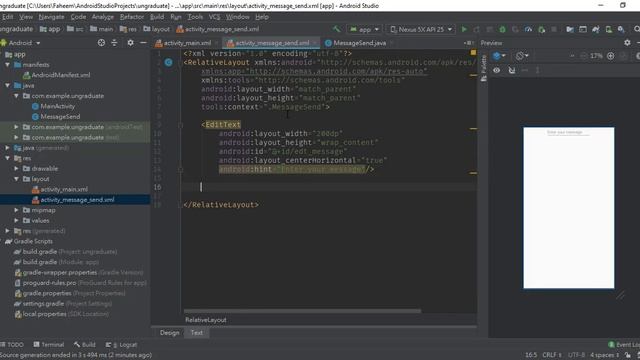The height and width of the screenshot is (360, 640).
Task: Open the app run configuration dropdown
Action: point(364,29)
